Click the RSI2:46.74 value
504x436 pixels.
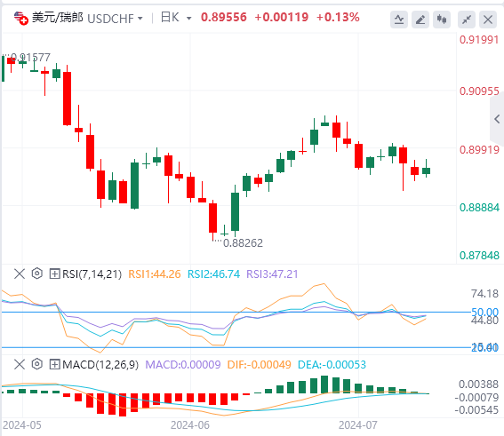pos(213,274)
